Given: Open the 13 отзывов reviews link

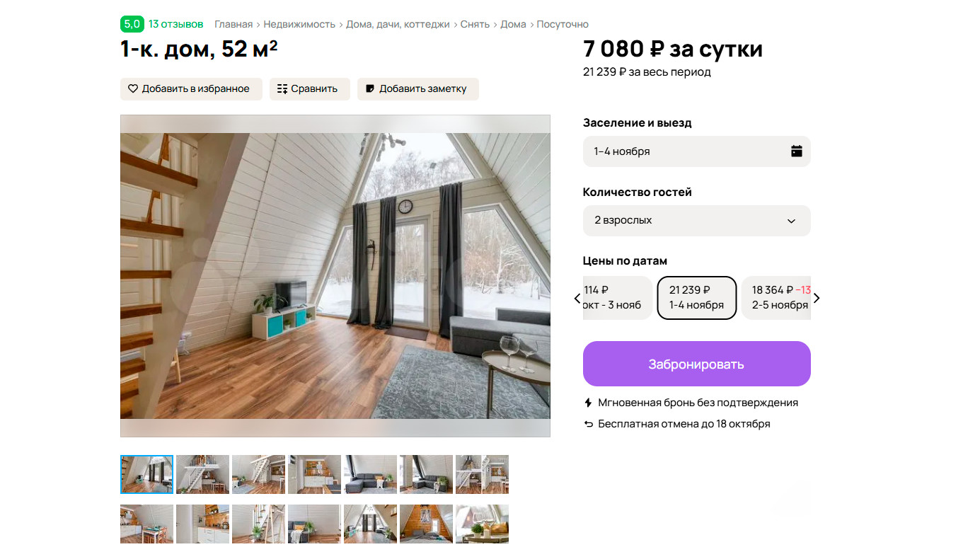Looking at the screenshot, I should (x=176, y=24).
